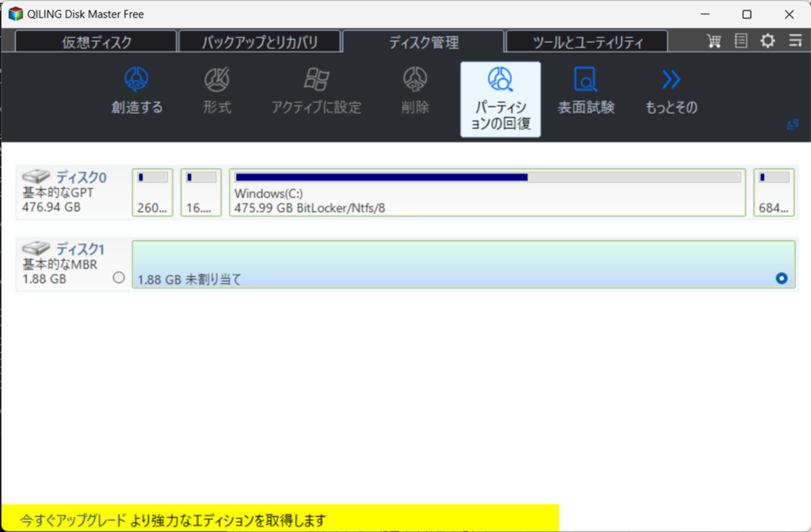Select the ディスク管理 tab
The image size is (811, 532).
(423, 42)
